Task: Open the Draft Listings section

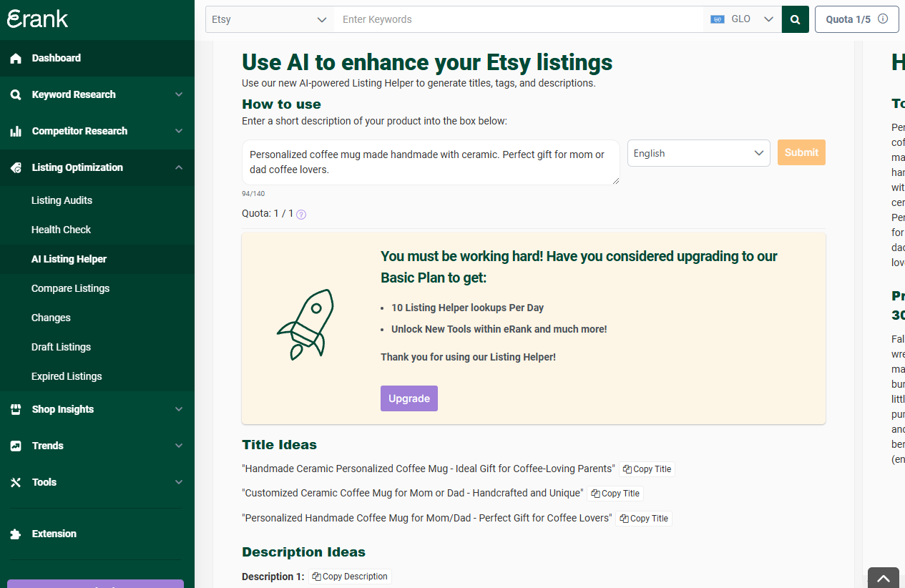Action: click(x=61, y=347)
